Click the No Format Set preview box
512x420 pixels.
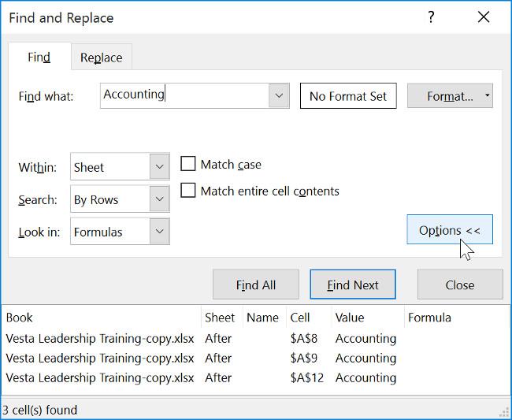[x=348, y=95]
